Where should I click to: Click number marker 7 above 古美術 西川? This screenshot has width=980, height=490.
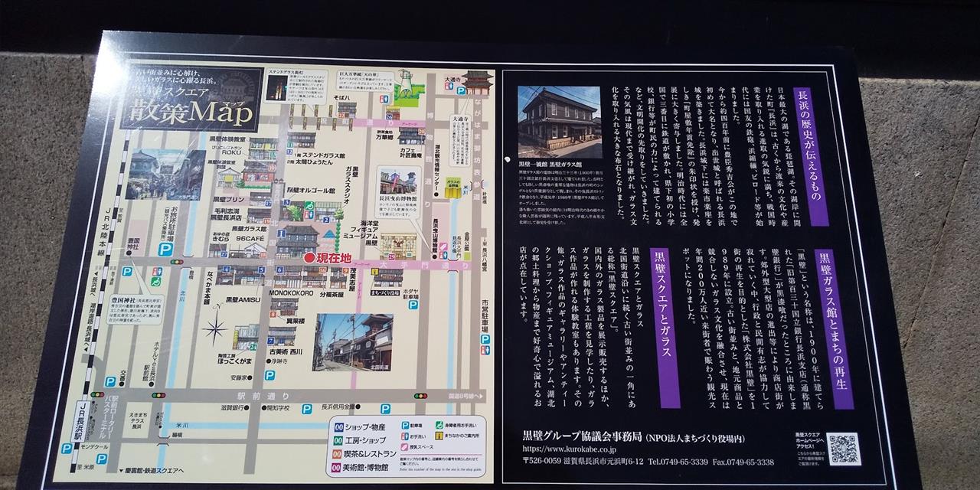[x=271, y=341]
